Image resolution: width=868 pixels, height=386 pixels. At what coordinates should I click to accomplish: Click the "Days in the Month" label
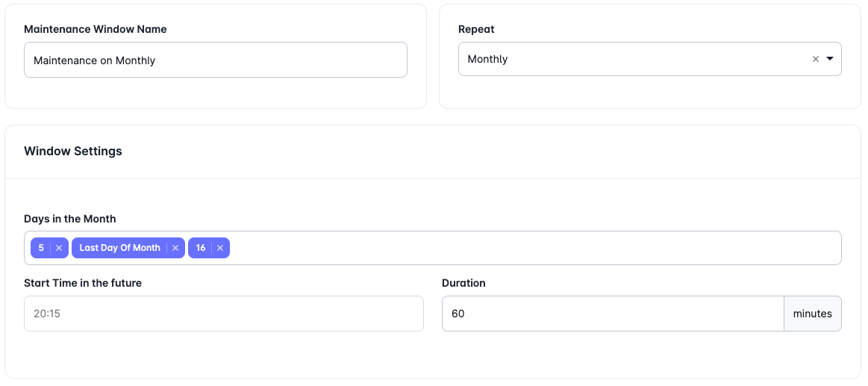(70, 219)
